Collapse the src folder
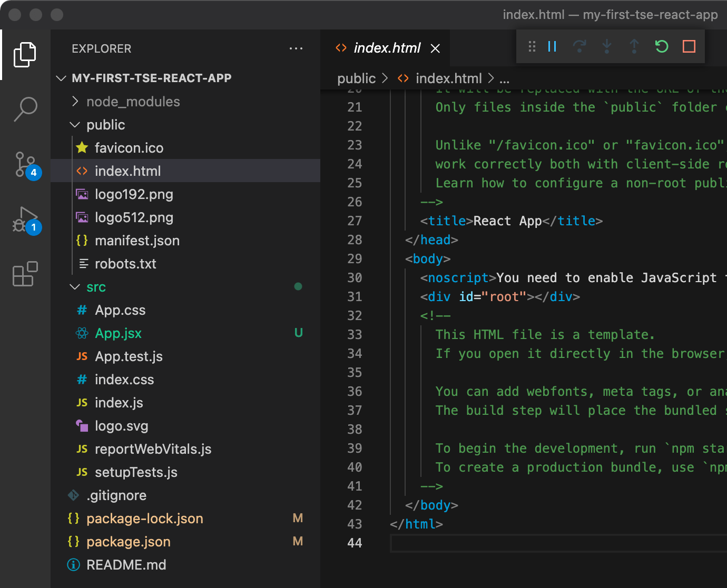The height and width of the screenshot is (588, 727). tap(96, 287)
